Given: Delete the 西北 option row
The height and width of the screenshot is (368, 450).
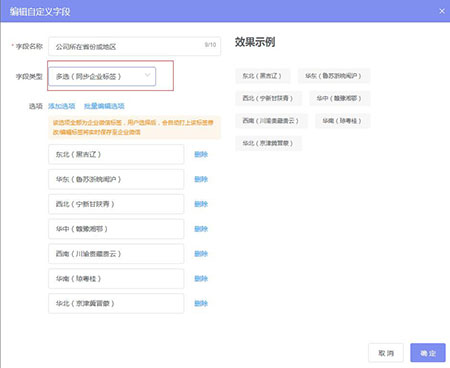Looking at the screenshot, I should pyautogui.click(x=201, y=204).
